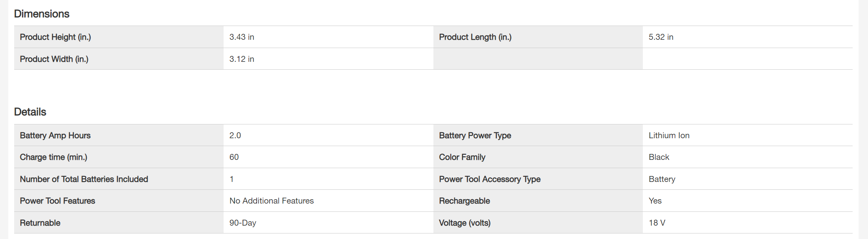Screen dimensions: 868x239
Task: Click the 3.43 in height value
Action: point(242,37)
